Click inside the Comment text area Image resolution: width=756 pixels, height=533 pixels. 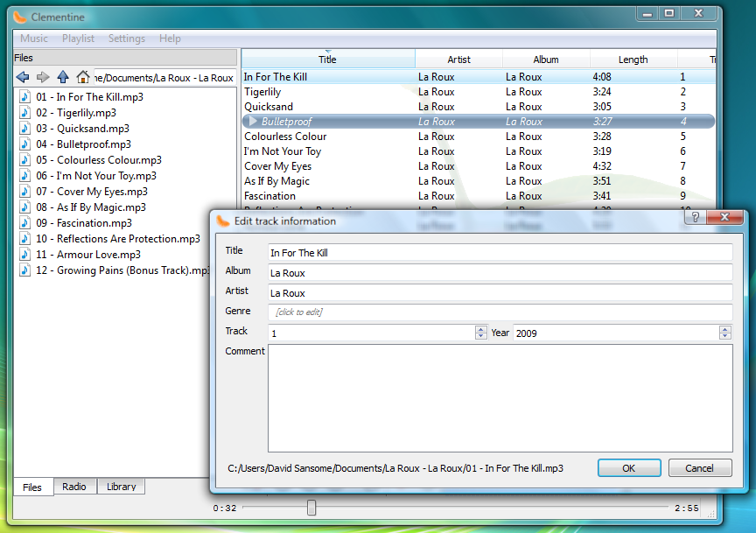499,397
